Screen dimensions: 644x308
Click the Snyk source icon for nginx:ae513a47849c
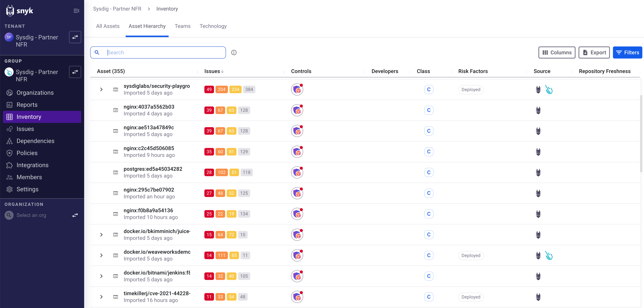click(538, 131)
